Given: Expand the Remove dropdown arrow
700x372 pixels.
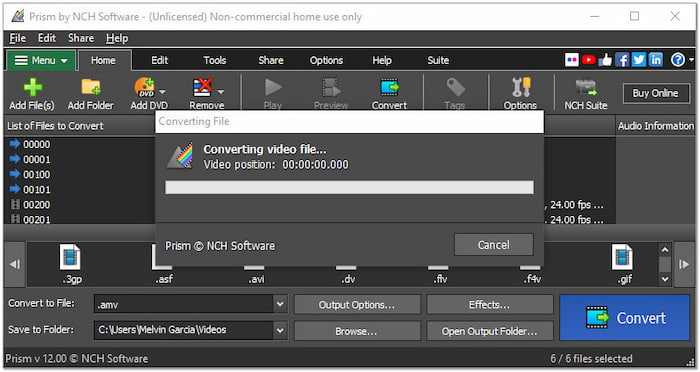Looking at the screenshot, I should (221, 91).
